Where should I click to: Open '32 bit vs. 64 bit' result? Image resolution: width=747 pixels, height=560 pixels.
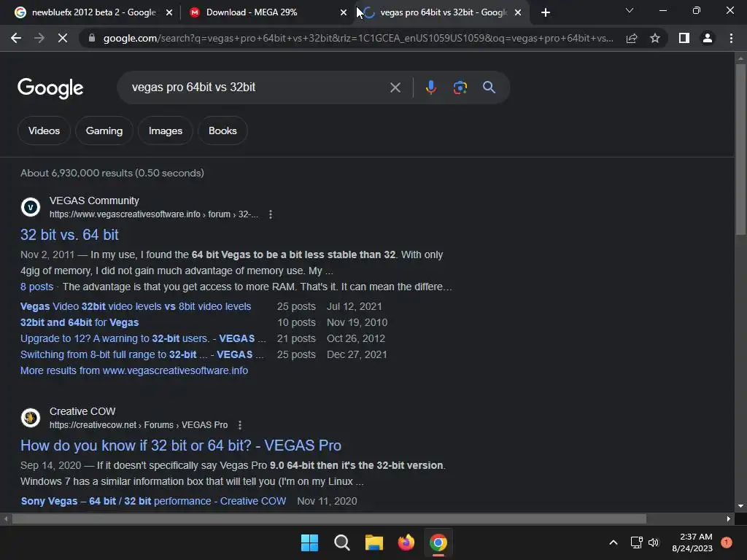(x=69, y=235)
